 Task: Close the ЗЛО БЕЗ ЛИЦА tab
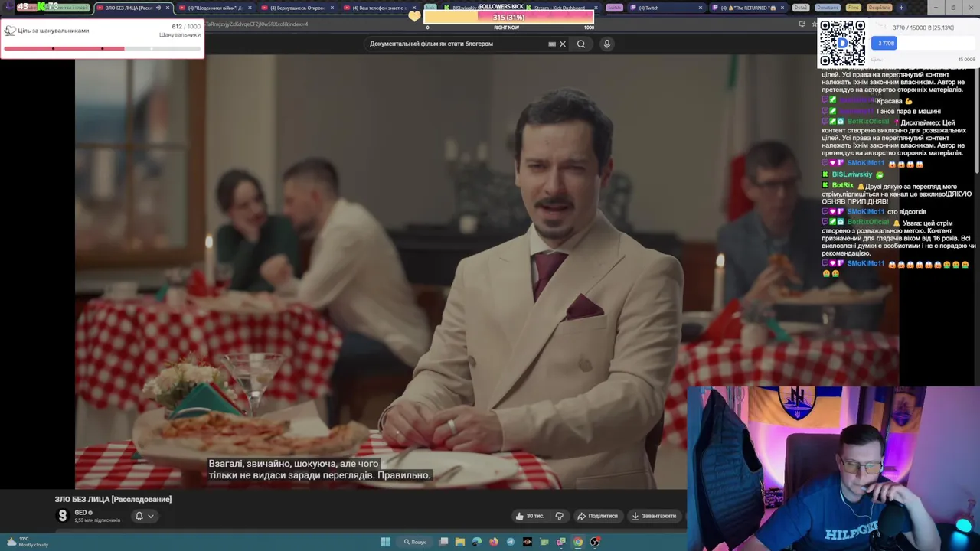click(x=168, y=8)
